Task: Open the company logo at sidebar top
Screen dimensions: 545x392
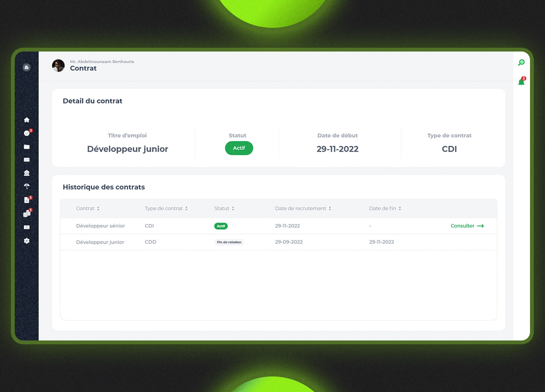Action: [x=26, y=67]
